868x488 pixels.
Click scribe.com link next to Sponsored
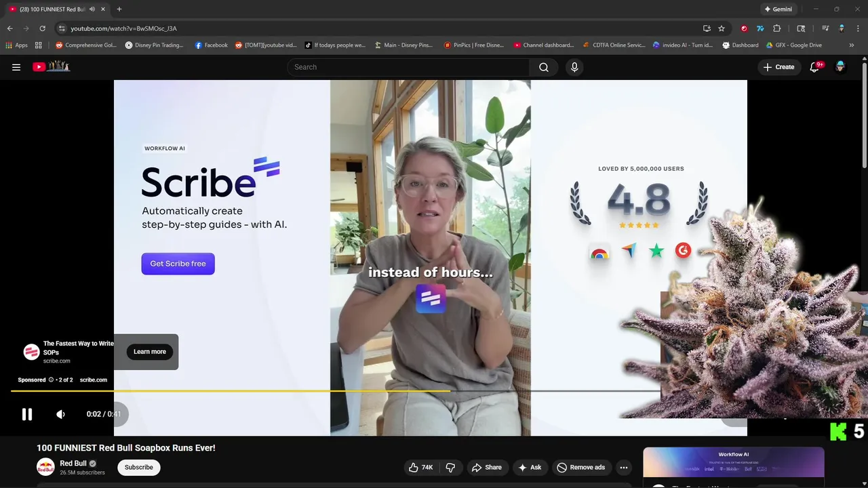point(94,380)
